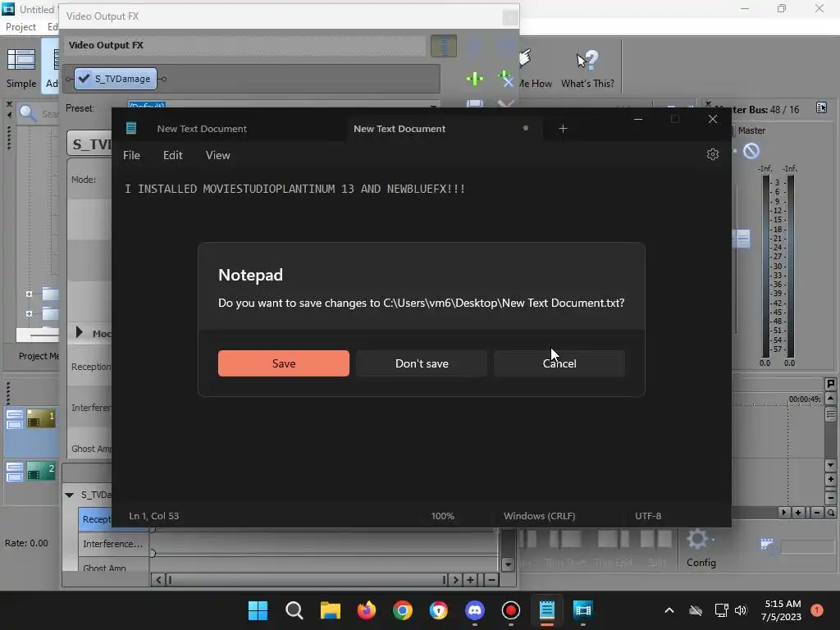Screen dimensions: 840x630
Task: Select the Interference keyframe row
Action: [x=113, y=544]
